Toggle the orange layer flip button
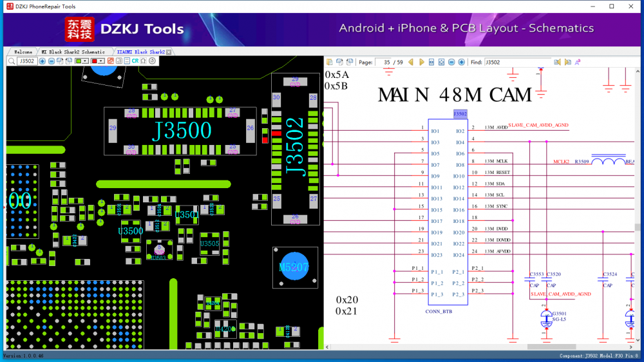 coord(110,61)
